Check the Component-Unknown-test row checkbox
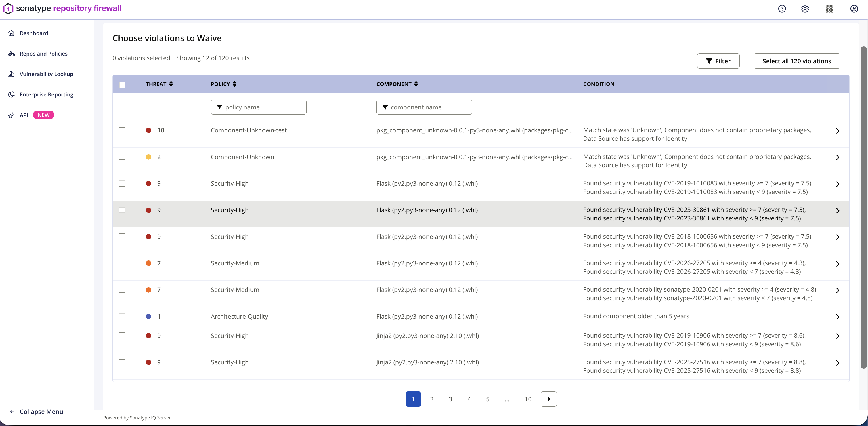The height and width of the screenshot is (426, 868). tap(122, 130)
